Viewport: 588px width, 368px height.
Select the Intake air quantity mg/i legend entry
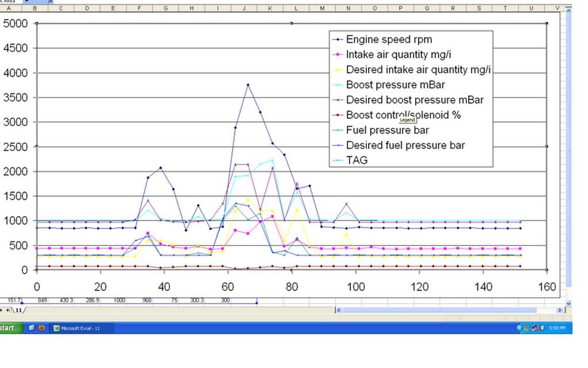coord(392,55)
